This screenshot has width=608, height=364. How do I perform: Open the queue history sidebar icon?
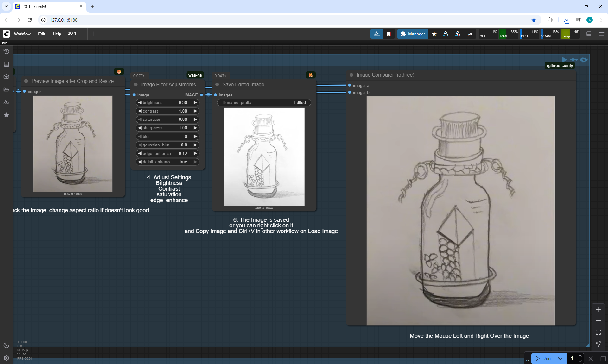point(6,52)
